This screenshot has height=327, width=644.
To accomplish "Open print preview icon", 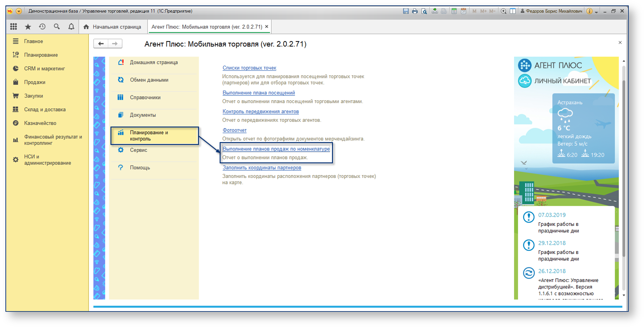I will click(424, 11).
